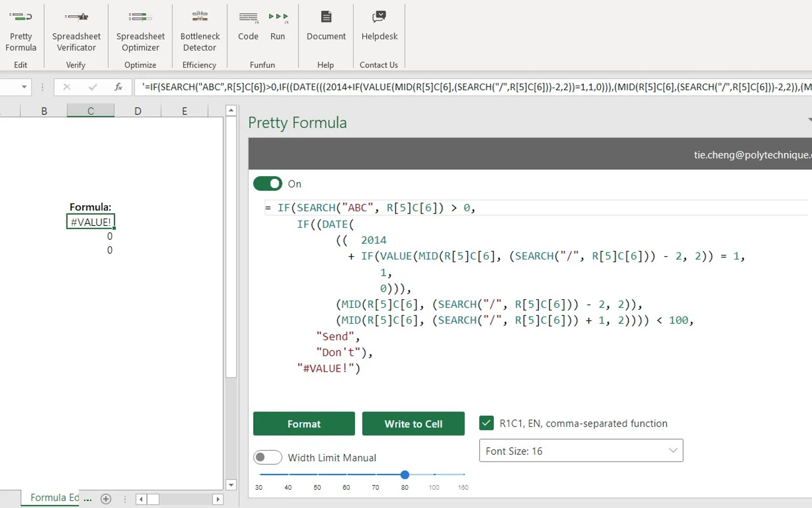This screenshot has width=812, height=508.
Task: Click the horizontal scrollbar left arrow
Action: pyautogui.click(x=141, y=499)
